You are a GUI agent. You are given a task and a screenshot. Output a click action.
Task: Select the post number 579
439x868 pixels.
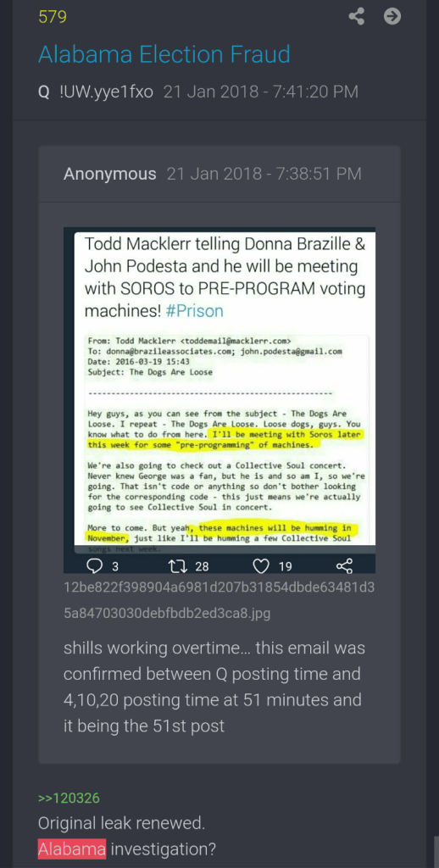click(x=53, y=17)
